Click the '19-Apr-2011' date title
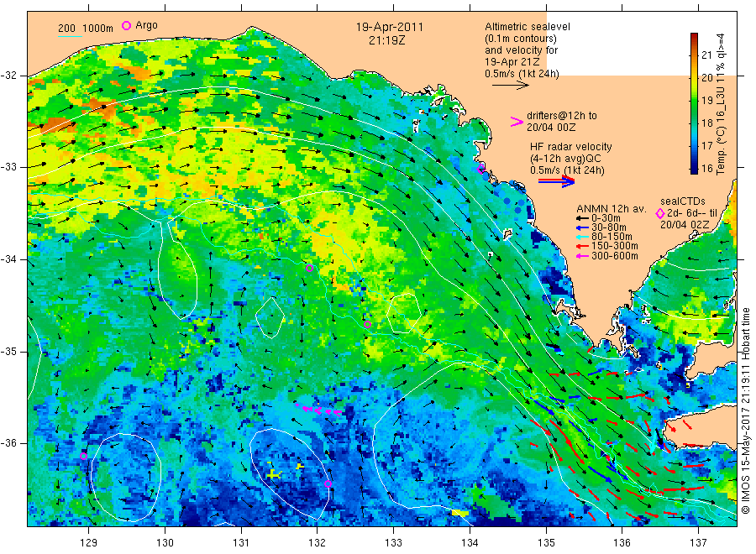The height and width of the screenshot is (554, 756). (390, 27)
